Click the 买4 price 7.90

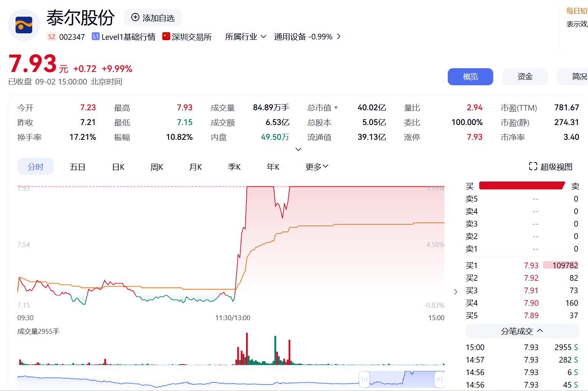pos(531,303)
